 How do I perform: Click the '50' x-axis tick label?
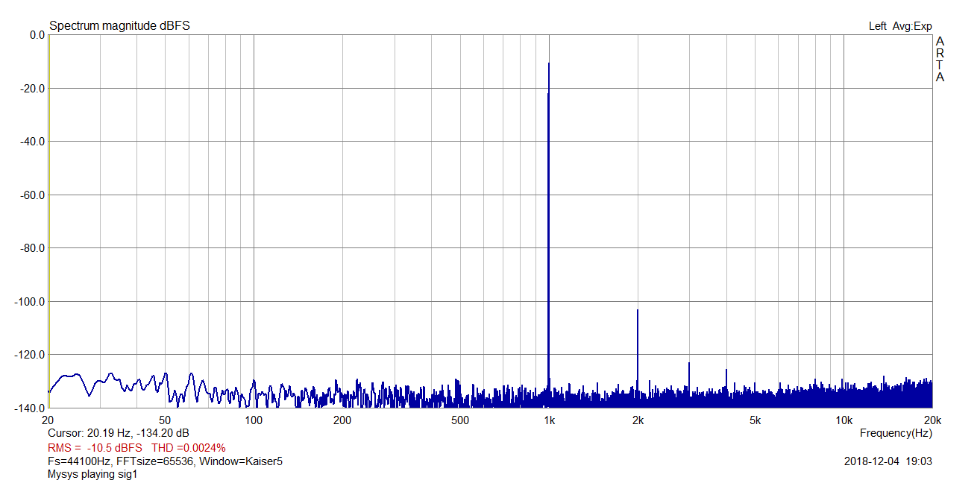click(x=166, y=420)
